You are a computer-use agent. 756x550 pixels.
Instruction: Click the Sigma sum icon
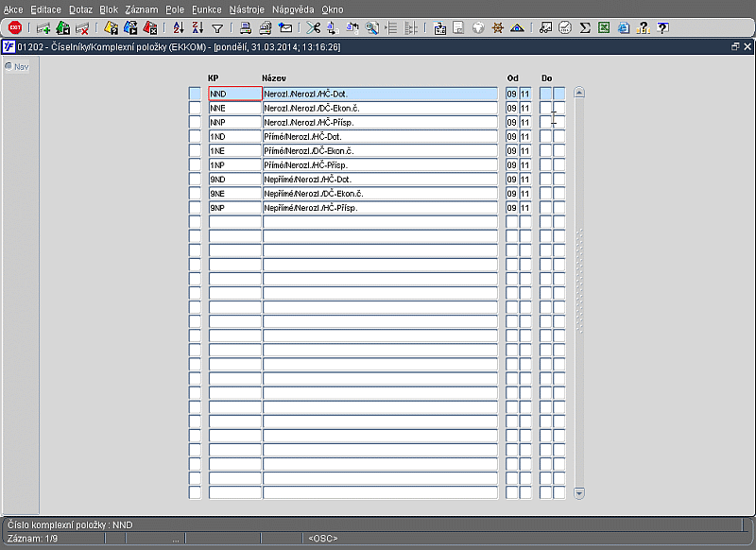(584, 28)
